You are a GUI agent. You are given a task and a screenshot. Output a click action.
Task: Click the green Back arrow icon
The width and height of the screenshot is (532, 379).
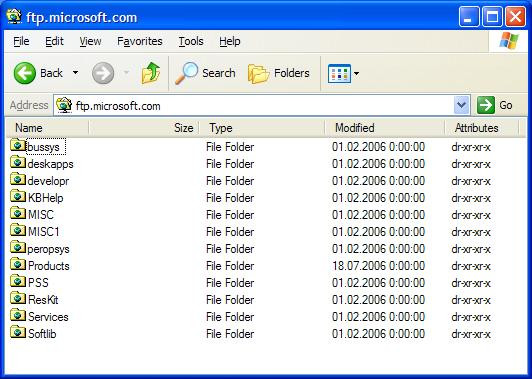point(24,73)
